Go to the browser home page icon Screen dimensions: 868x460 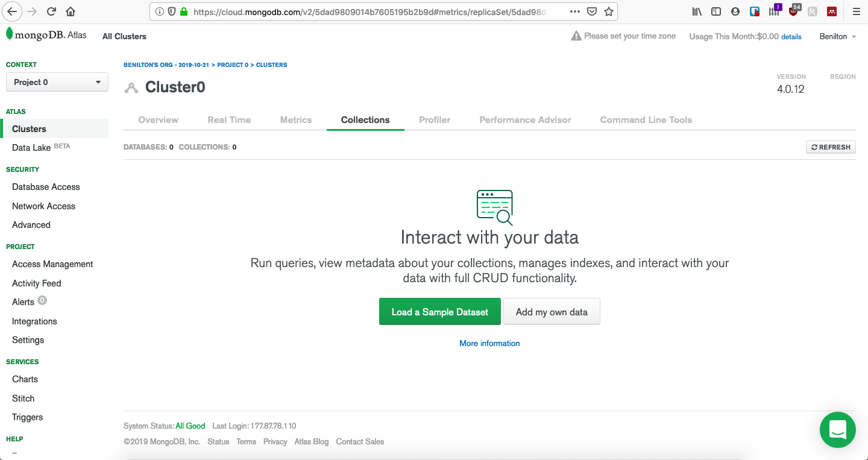pos(71,11)
